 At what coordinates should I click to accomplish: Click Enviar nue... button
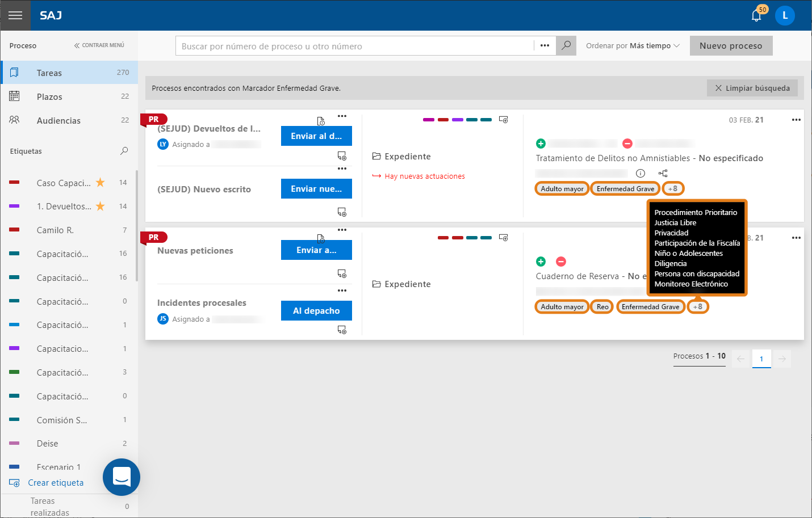316,189
